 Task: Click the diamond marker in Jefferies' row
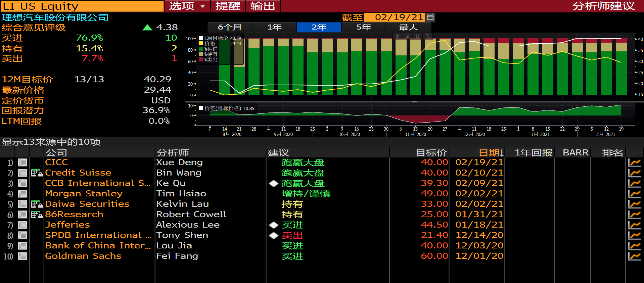[x=274, y=225]
